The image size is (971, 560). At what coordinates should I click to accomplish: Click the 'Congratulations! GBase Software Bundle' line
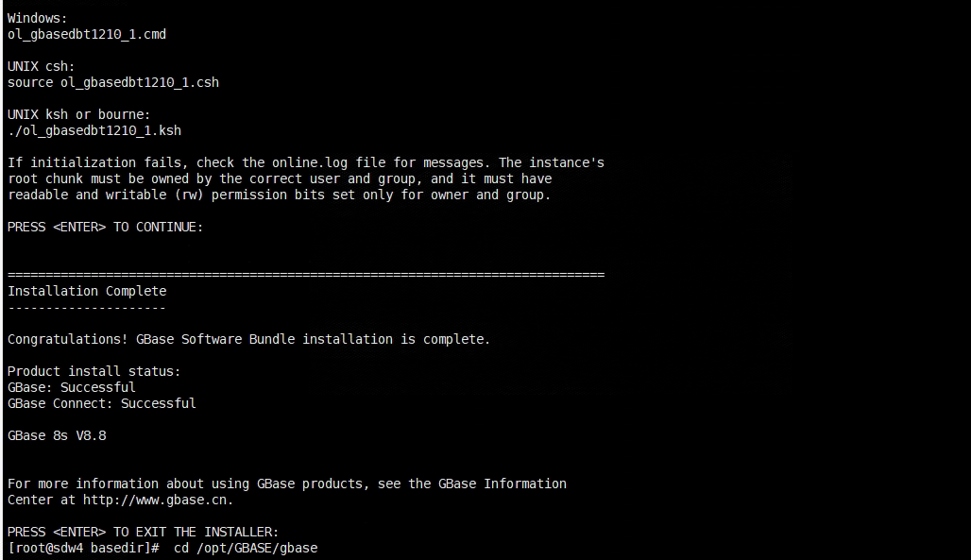249,339
